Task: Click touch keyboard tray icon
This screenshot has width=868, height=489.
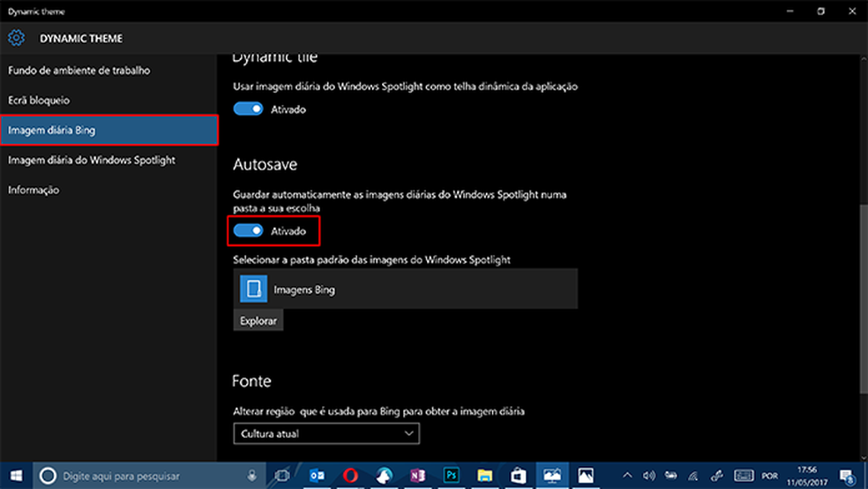Action: click(x=744, y=476)
